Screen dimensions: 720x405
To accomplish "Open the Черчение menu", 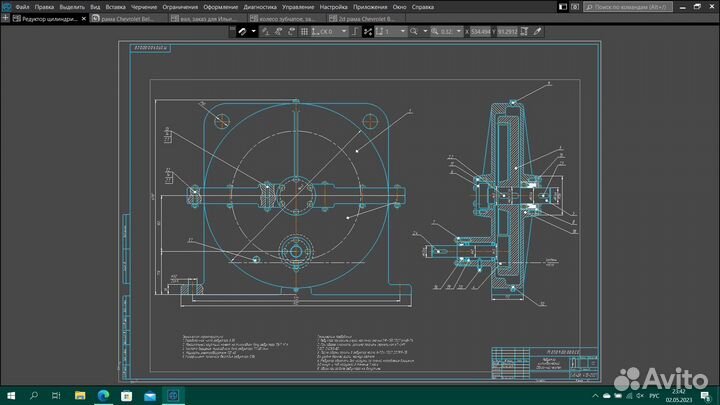I will tap(144, 7).
